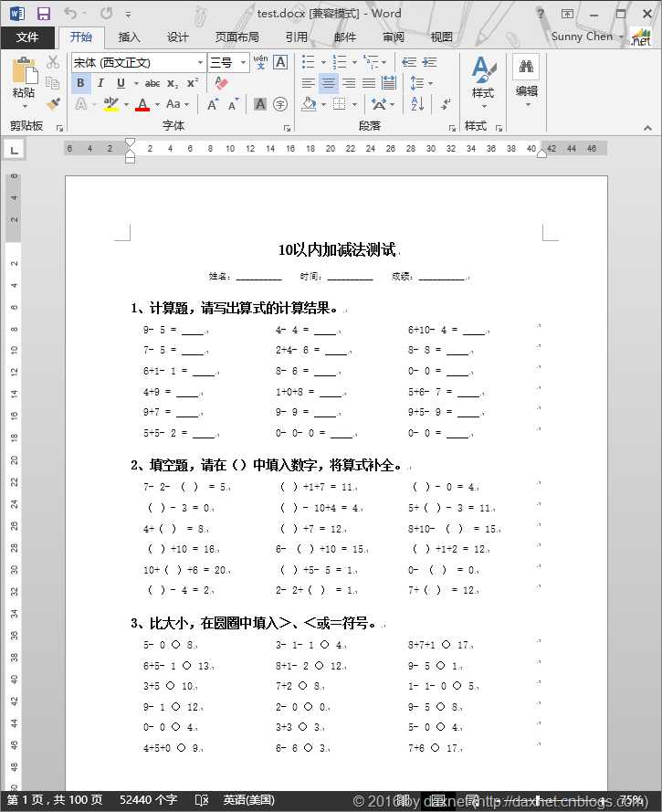Open bullet list style dropdown
The height and width of the screenshot is (812, 662).
[x=323, y=63]
